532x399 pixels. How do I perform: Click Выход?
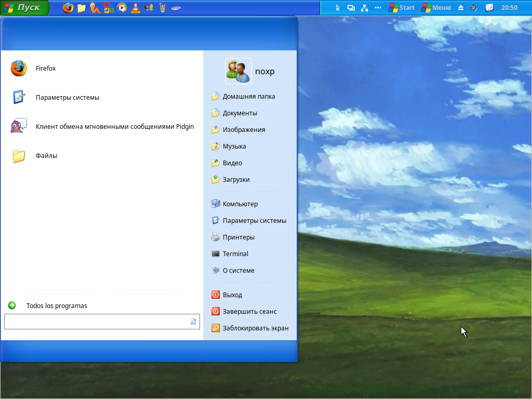(x=250, y=295)
